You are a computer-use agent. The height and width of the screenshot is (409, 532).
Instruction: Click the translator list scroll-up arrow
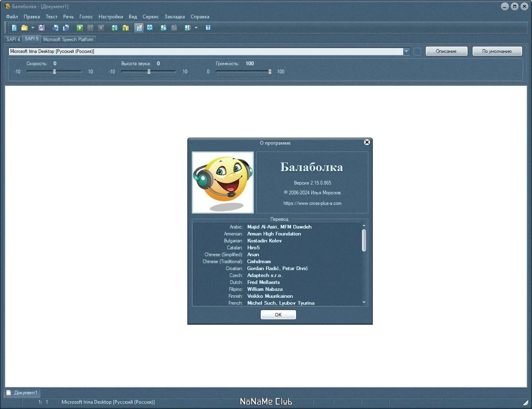click(x=364, y=225)
